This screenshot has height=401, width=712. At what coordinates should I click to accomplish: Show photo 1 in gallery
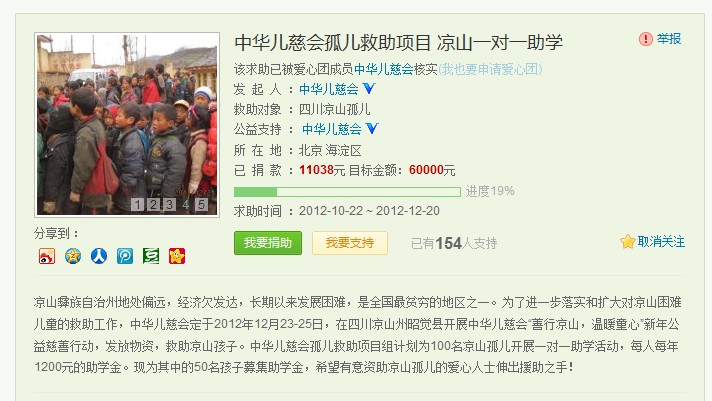[138, 204]
